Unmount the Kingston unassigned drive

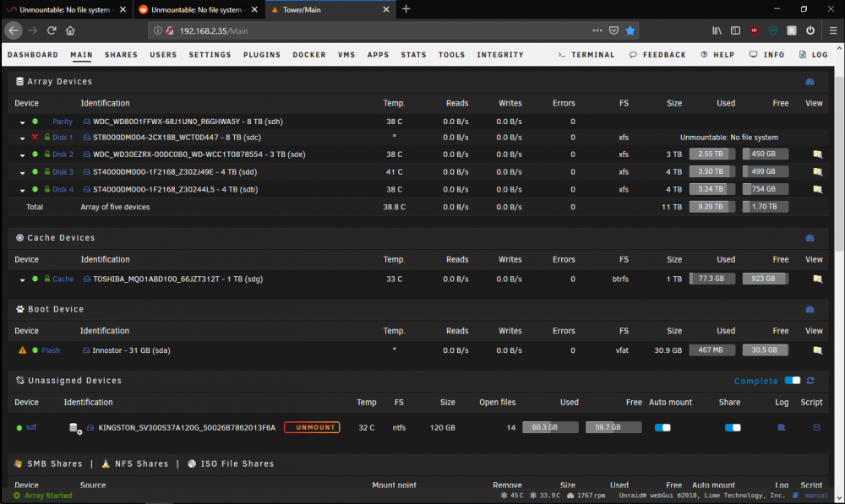tap(312, 427)
